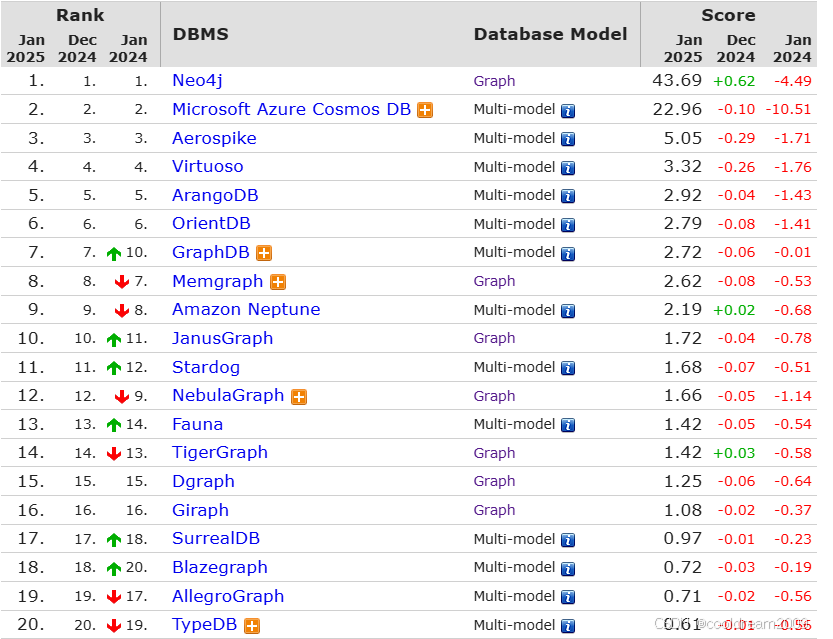Click the Database Model column header
The width and height of the screenshot is (833, 639).
click(x=550, y=34)
